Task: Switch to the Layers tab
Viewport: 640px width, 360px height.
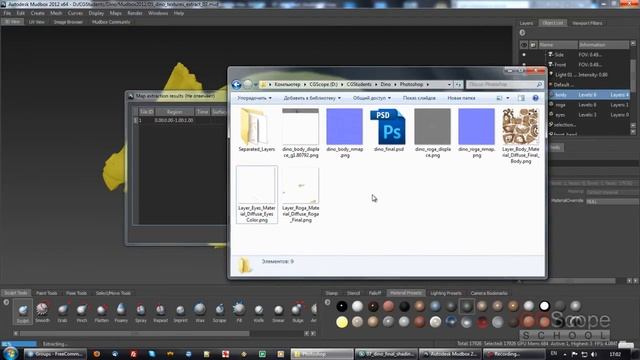Action: click(x=526, y=23)
